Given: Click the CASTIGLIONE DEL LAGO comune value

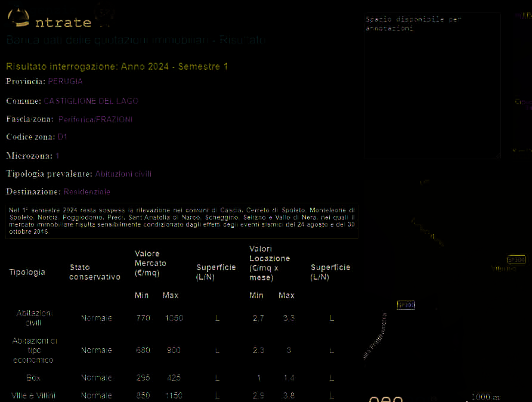Looking at the screenshot, I should coord(91,101).
